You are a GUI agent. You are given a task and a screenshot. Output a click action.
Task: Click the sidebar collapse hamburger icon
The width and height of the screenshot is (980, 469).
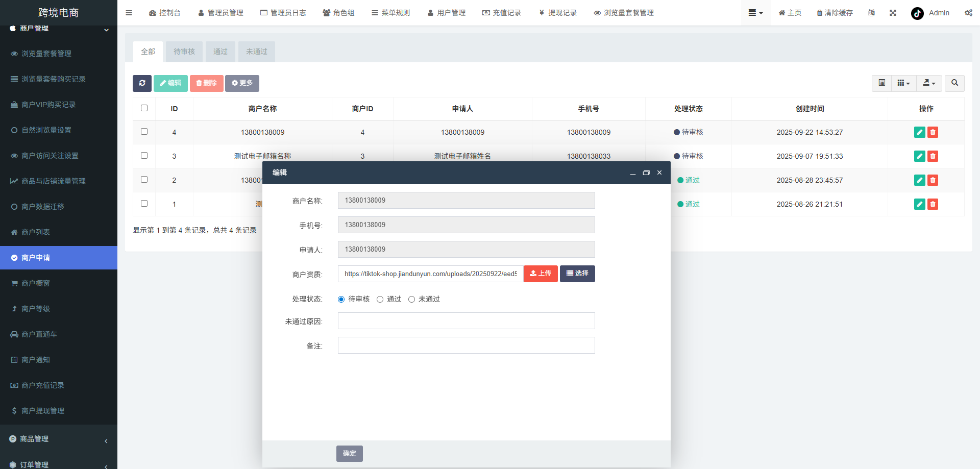coord(129,13)
